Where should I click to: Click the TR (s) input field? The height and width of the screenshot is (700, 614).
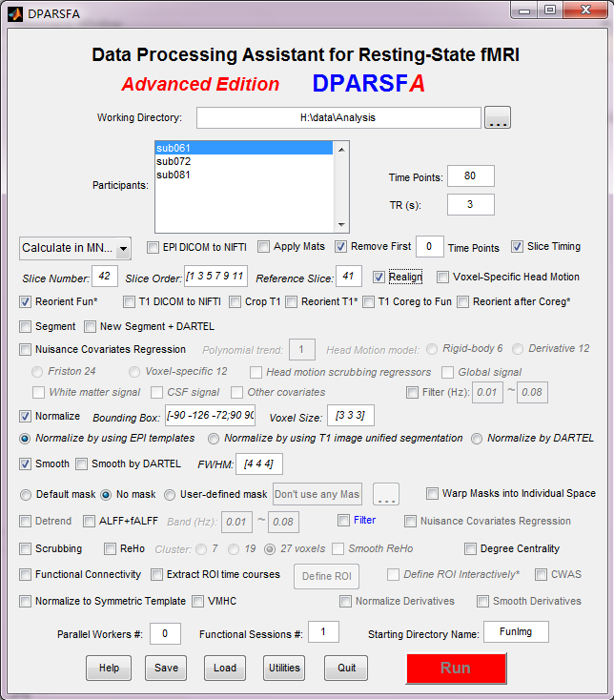coord(471,204)
